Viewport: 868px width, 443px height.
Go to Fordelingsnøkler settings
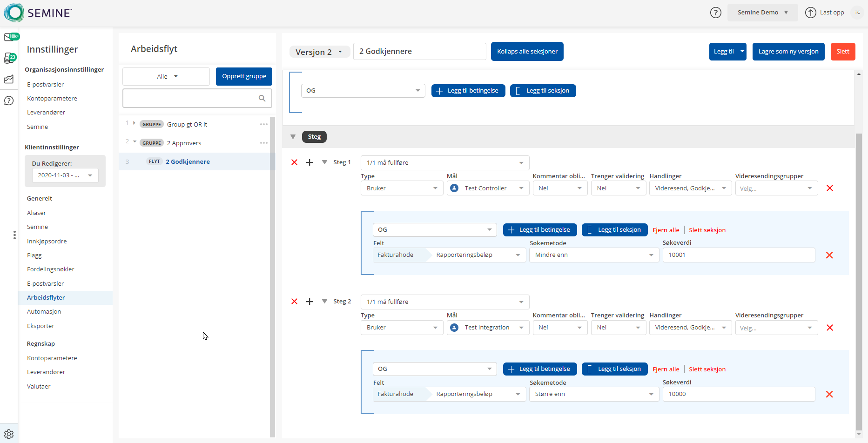click(50, 269)
